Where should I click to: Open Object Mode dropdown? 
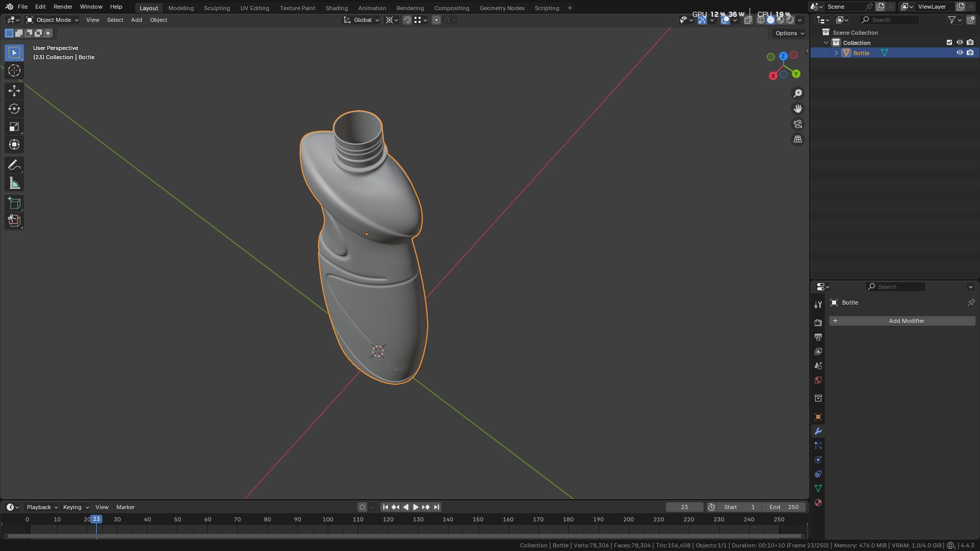[x=52, y=20]
